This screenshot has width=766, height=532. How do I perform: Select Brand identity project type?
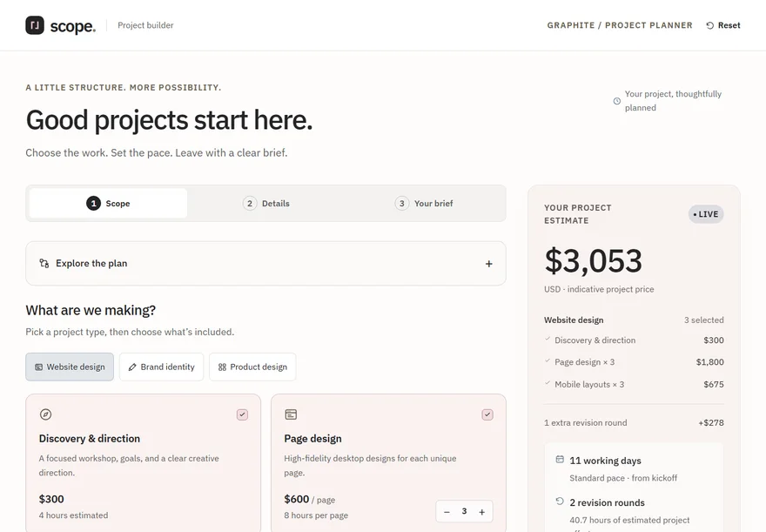(161, 367)
